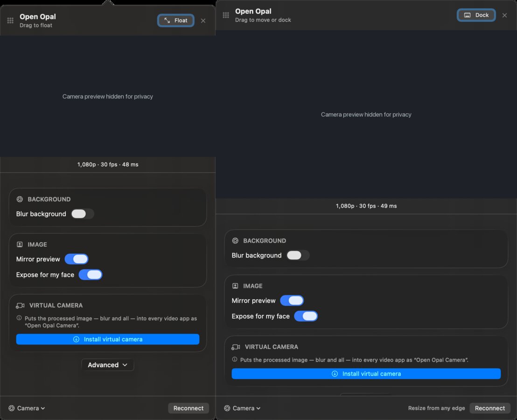Image resolution: width=517 pixels, height=420 pixels.
Task: Click the Background section icon in the right panel
Action: click(235, 241)
